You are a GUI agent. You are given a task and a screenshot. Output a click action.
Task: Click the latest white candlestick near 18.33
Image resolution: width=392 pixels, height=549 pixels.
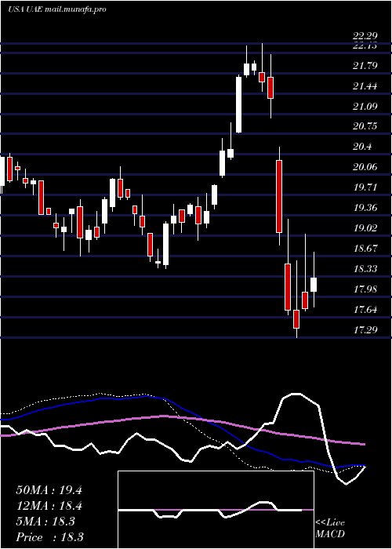pos(314,285)
